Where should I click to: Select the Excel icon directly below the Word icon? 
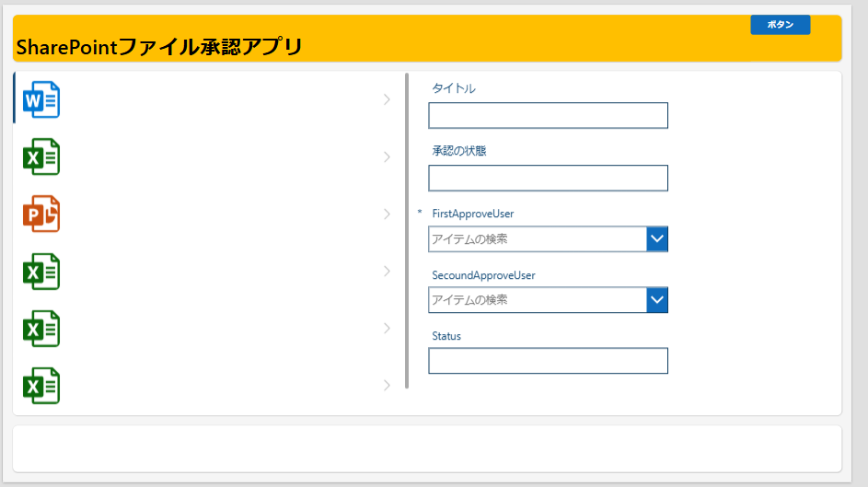click(x=41, y=157)
